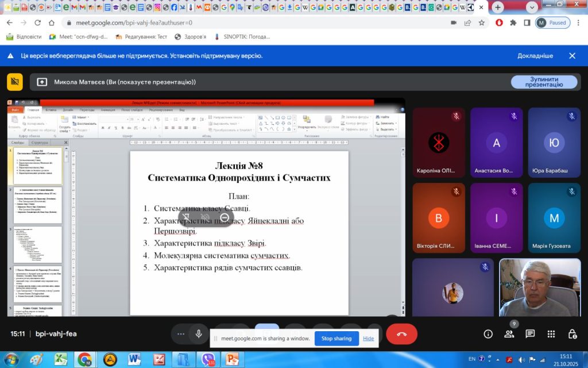Open the Chrome extensions puzzle icon
588x368 pixels.
[x=513, y=22]
